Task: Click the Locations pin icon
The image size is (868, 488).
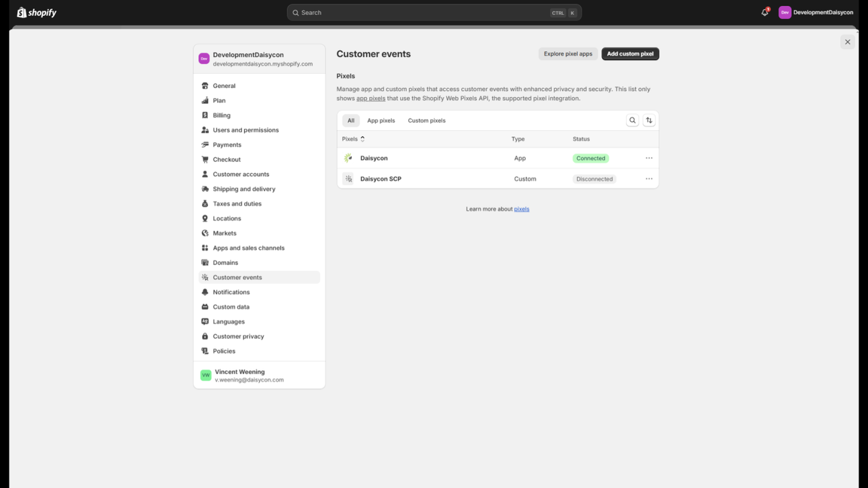Action: [x=205, y=218]
